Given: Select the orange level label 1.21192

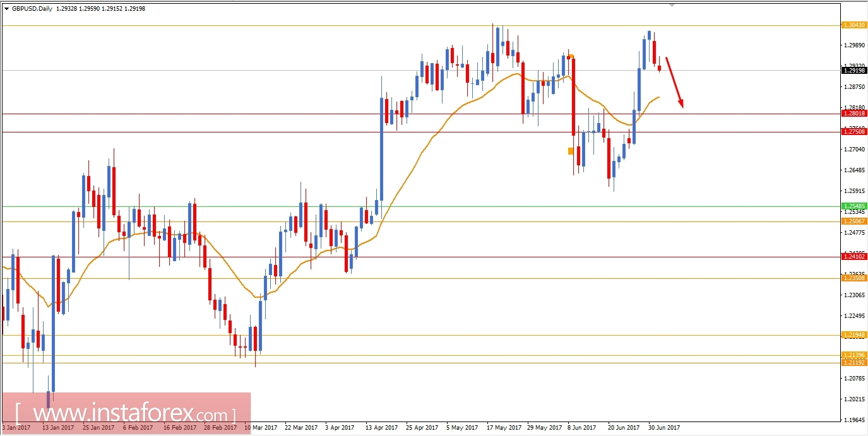Looking at the screenshot, I should coord(854,362).
